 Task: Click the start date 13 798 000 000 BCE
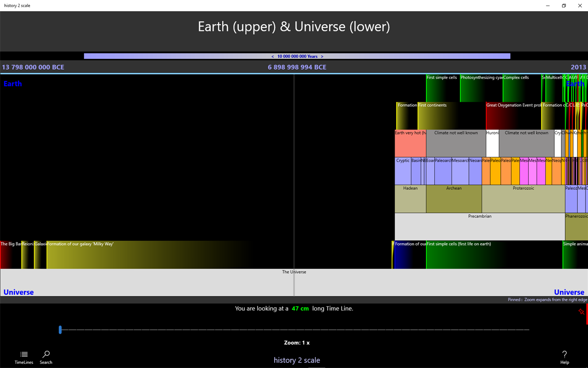coord(33,67)
